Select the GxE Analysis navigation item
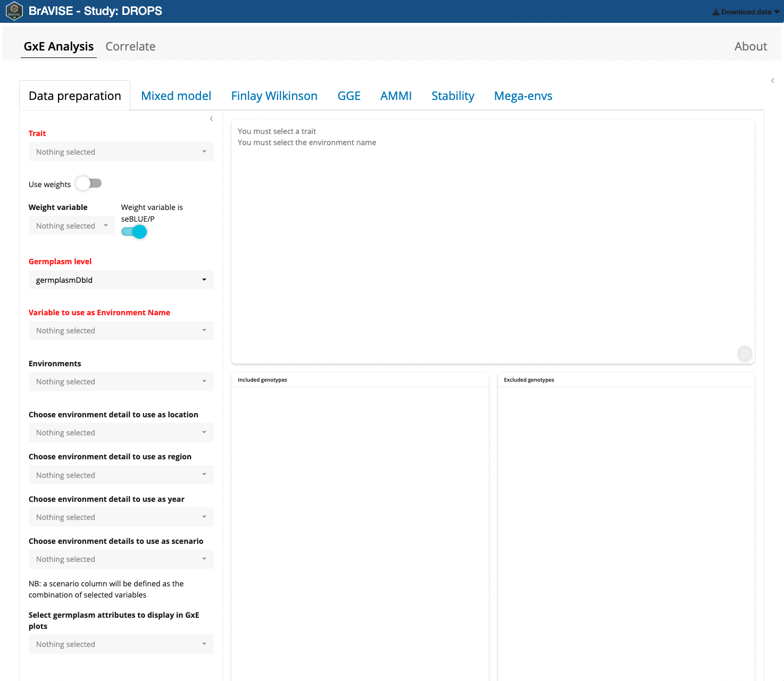Screen dimensions: 784x681 [59, 47]
